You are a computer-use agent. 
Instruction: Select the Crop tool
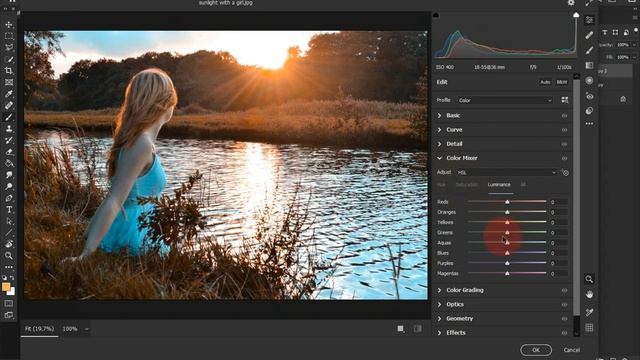(x=9, y=71)
